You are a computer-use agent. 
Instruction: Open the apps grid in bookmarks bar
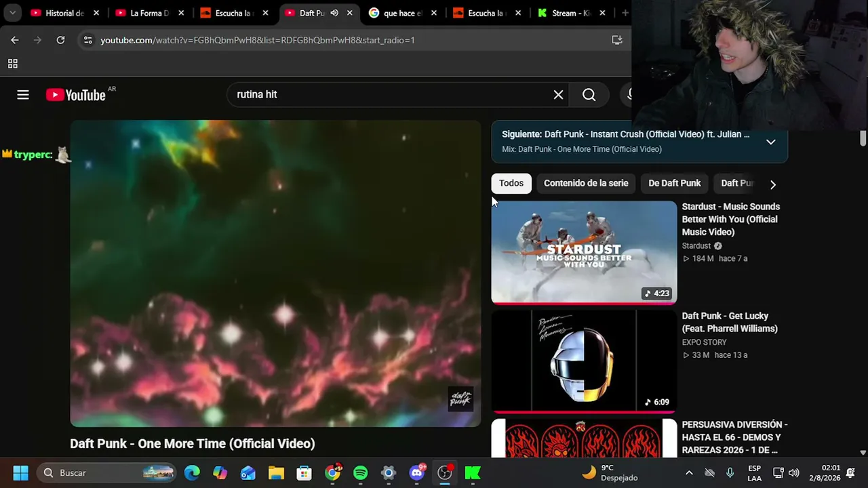pos(12,64)
